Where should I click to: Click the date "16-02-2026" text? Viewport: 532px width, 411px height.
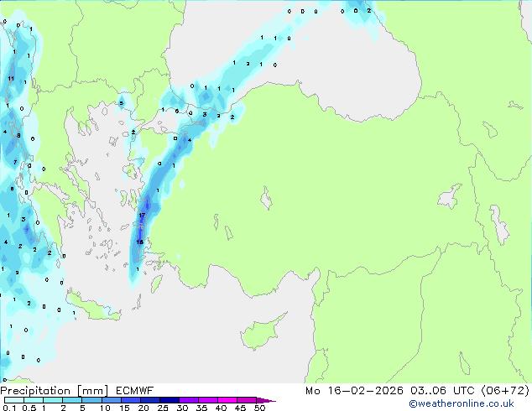[365, 391]
